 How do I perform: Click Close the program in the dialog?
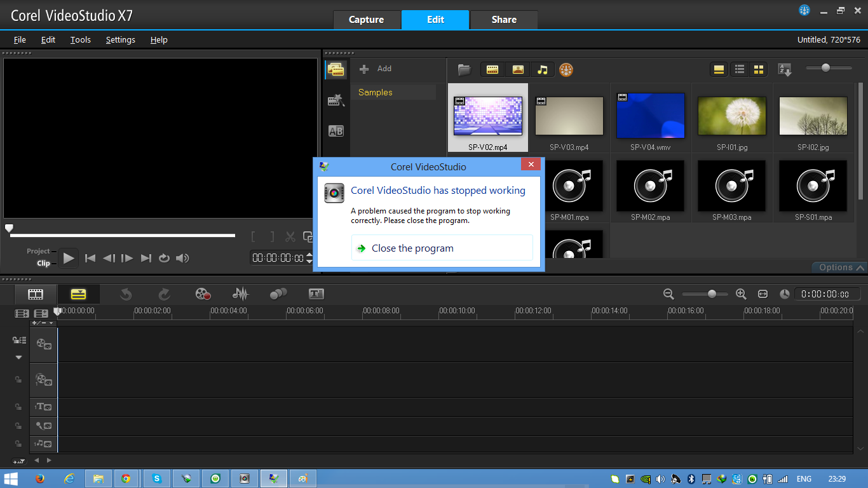(x=412, y=248)
